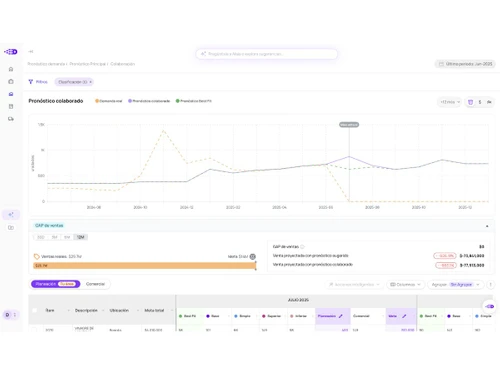Click the rightmost chart view icon

click(x=489, y=102)
